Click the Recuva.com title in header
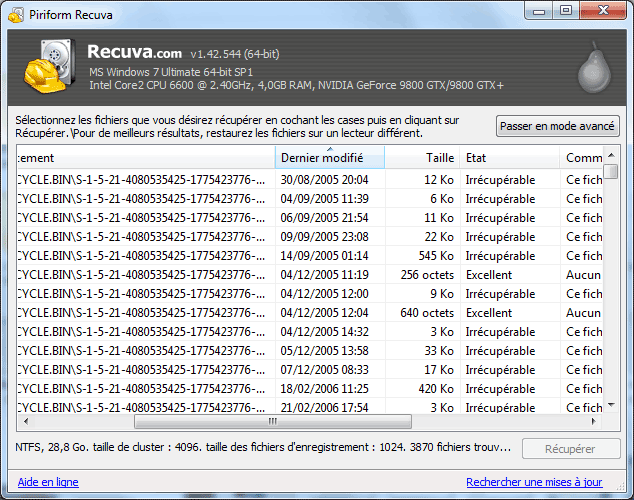This screenshot has height=500, width=634. click(x=135, y=52)
